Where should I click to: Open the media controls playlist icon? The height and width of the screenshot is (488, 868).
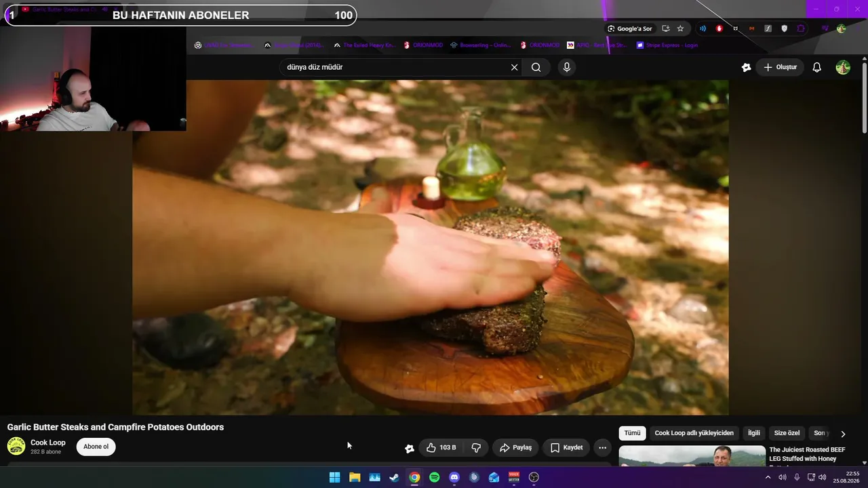coord(825,28)
